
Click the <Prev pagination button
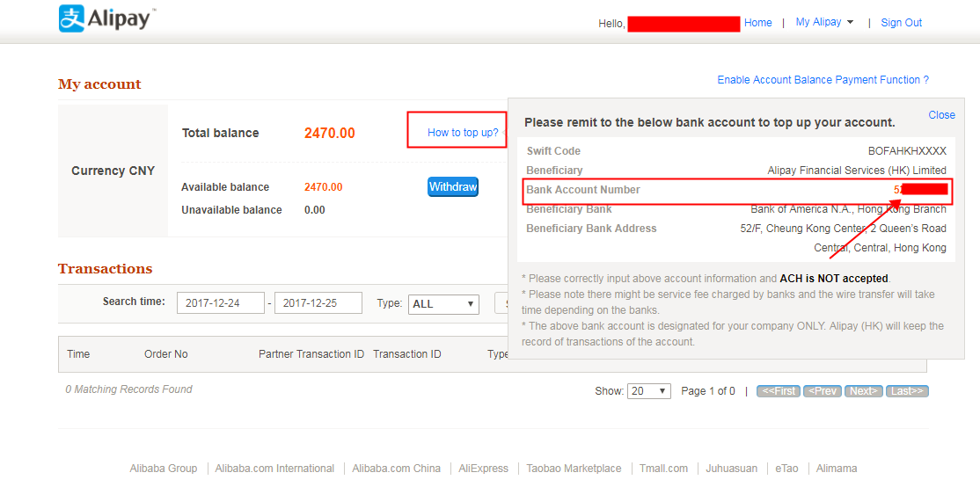pos(823,391)
